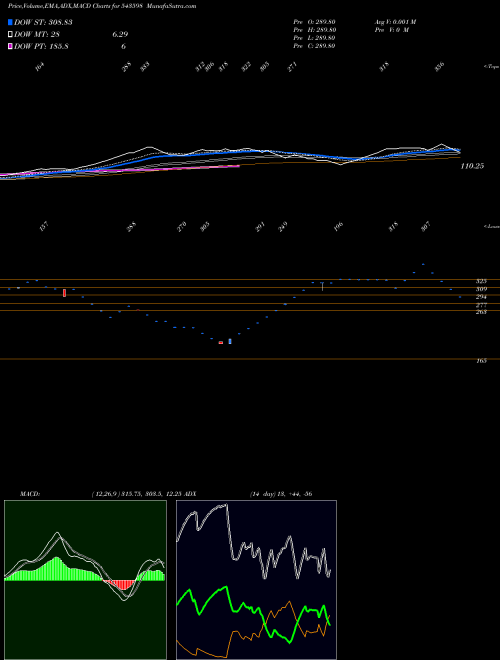Viewport: 500px width, 660px height.
Task: Click the 309 price level label
Action: [x=481, y=289]
